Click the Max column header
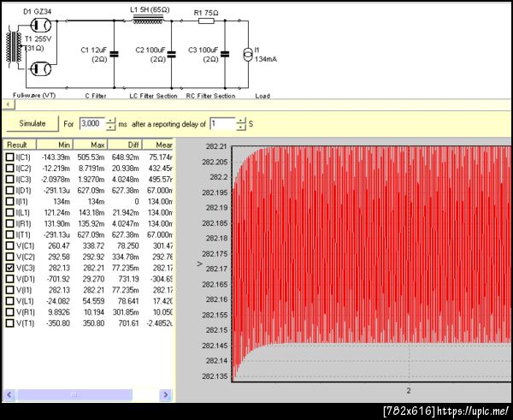Image resolution: width=513 pixels, height=420 pixels. pos(91,145)
